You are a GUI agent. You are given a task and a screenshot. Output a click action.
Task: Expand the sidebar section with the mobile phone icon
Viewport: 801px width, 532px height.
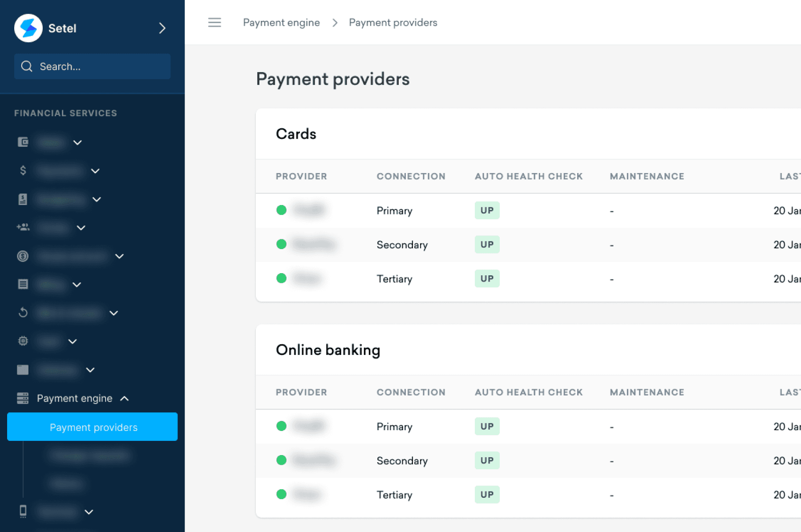coord(89,512)
